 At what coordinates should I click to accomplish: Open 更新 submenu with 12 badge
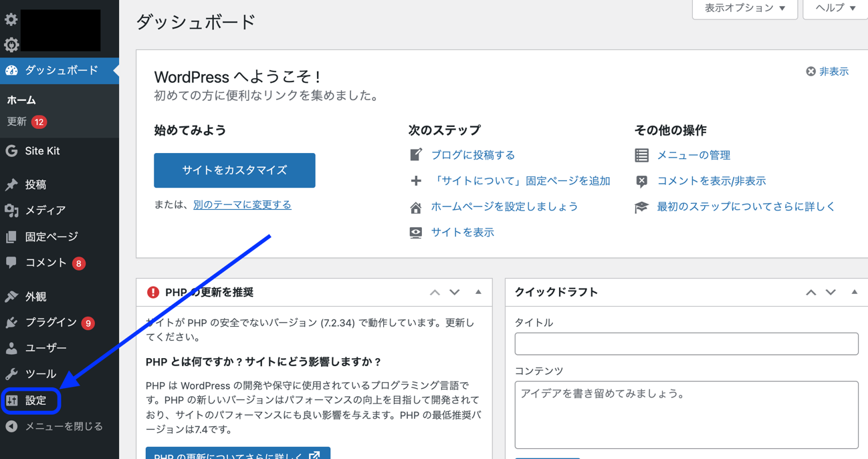click(x=27, y=122)
